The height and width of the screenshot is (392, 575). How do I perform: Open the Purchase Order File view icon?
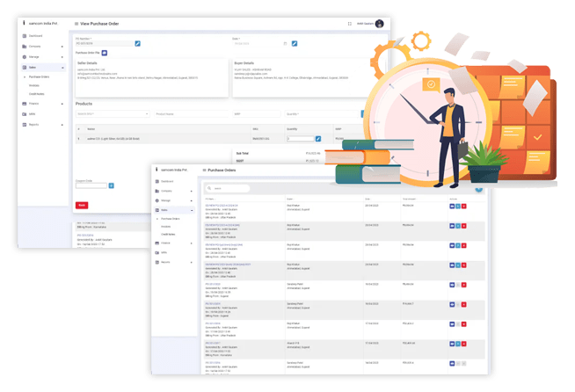click(x=104, y=54)
